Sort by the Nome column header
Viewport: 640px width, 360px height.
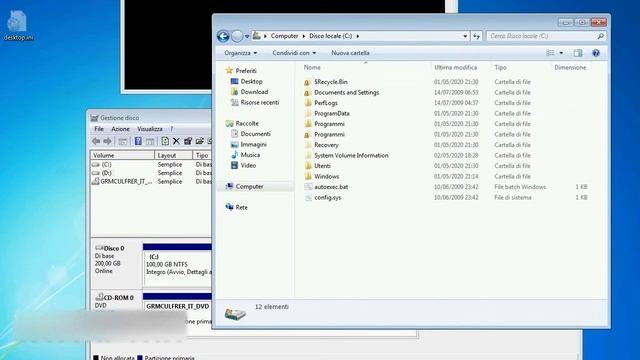[x=312, y=67]
